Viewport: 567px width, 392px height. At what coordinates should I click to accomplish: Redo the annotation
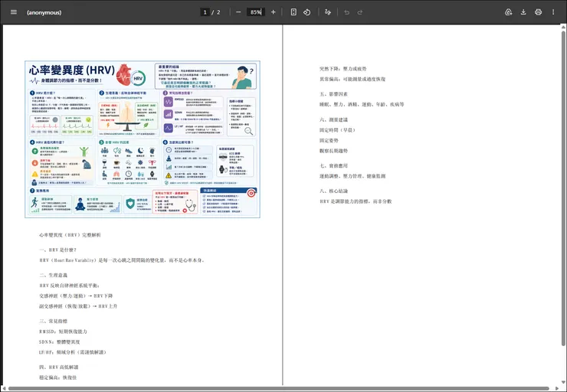(360, 12)
